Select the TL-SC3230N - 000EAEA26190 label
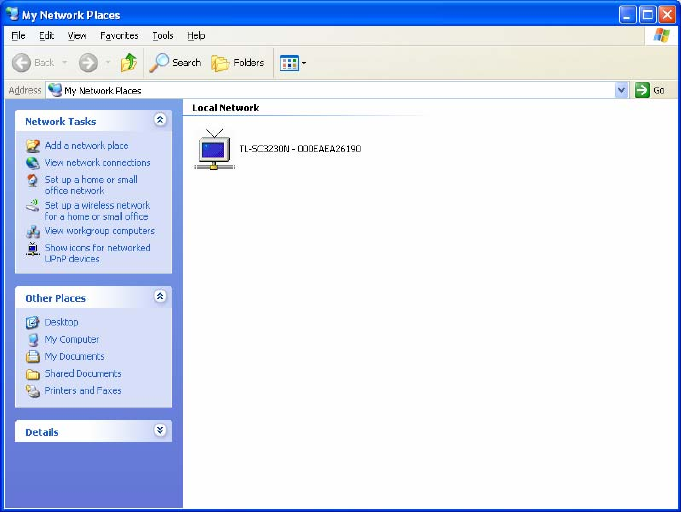The height and width of the screenshot is (512, 681). (x=300, y=149)
